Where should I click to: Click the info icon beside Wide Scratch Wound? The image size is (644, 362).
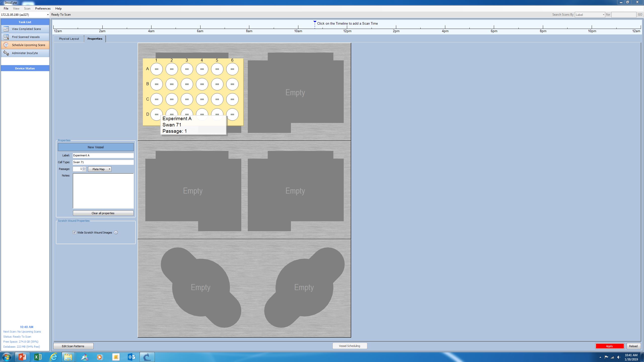[x=116, y=233]
